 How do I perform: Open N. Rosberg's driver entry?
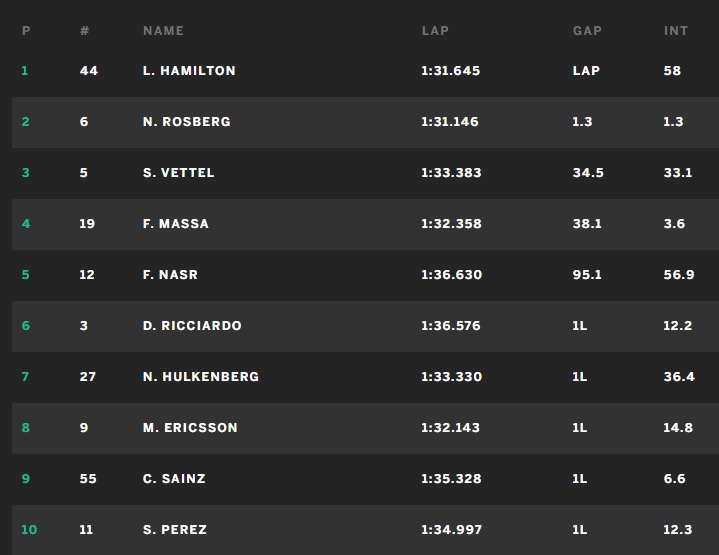(186, 122)
